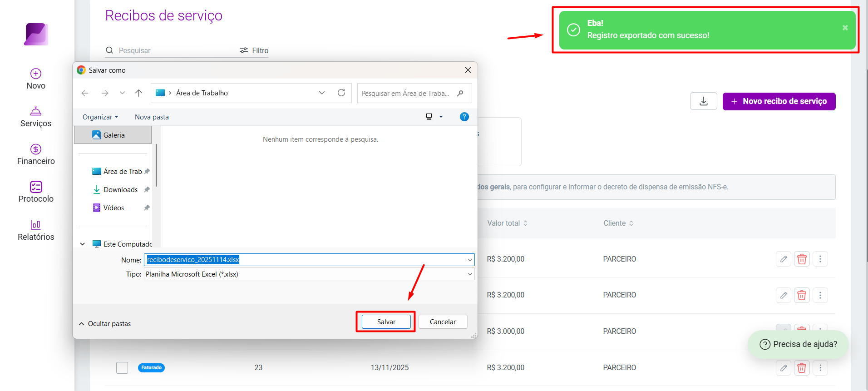Edit the second R$ 3.200,00 receipt
The height and width of the screenshot is (391, 868).
click(x=784, y=295)
